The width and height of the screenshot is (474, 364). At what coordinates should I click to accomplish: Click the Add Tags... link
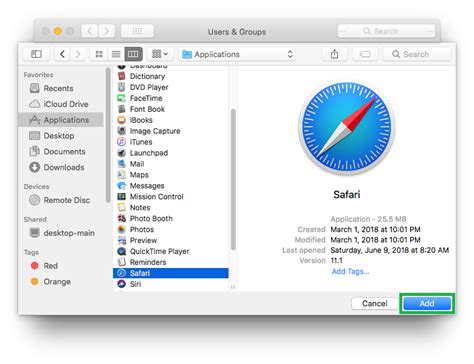click(350, 271)
